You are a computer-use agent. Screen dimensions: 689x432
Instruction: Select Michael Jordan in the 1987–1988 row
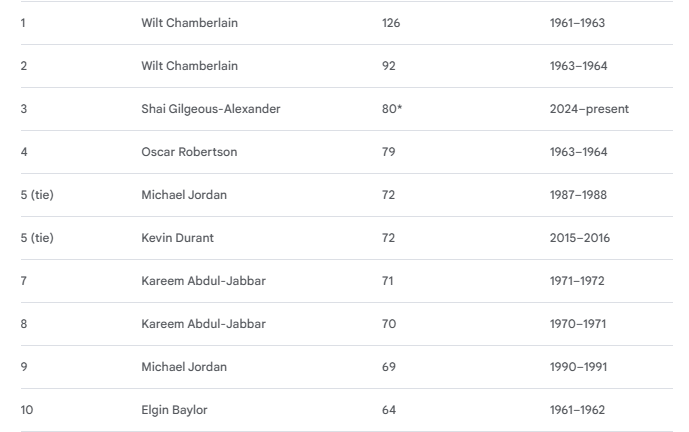click(x=184, y=195)
